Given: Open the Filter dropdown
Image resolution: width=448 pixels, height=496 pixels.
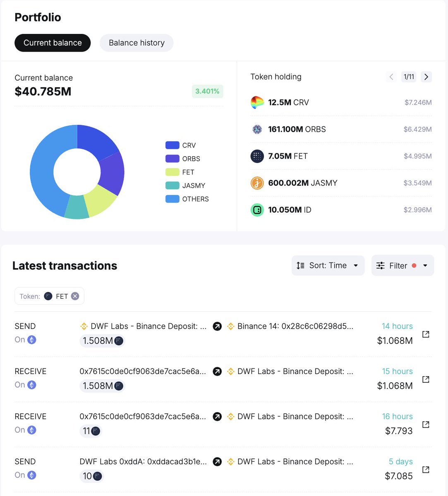Looking at the screenshot, I should click(402, 265).
